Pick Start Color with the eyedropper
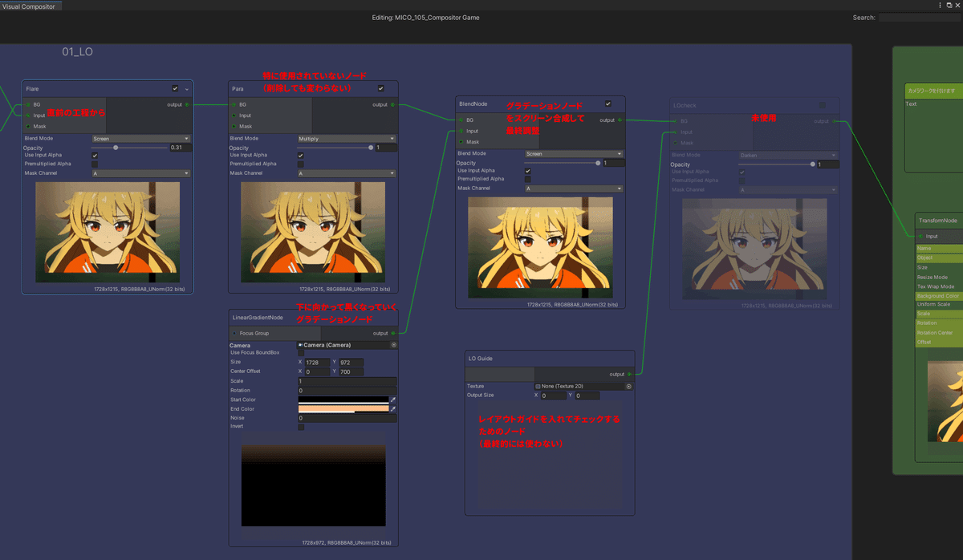Viewport: 963px width, 560px height. [393, 400]
